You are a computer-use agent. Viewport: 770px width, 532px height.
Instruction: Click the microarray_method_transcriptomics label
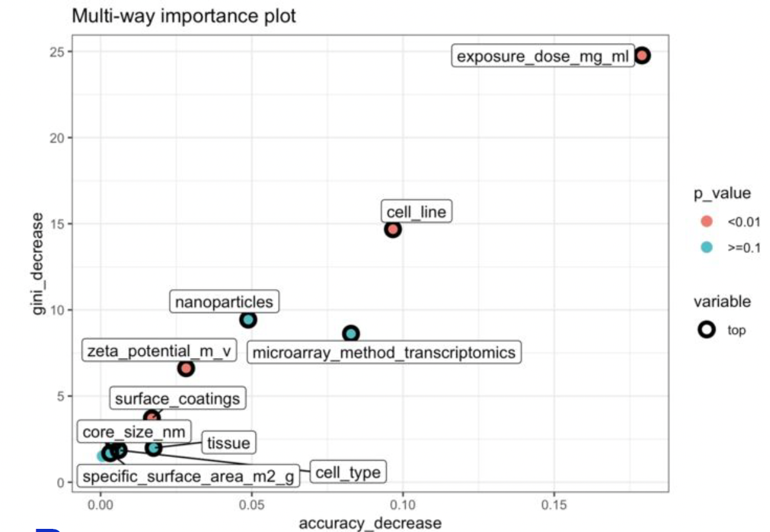tap(383, 352)
